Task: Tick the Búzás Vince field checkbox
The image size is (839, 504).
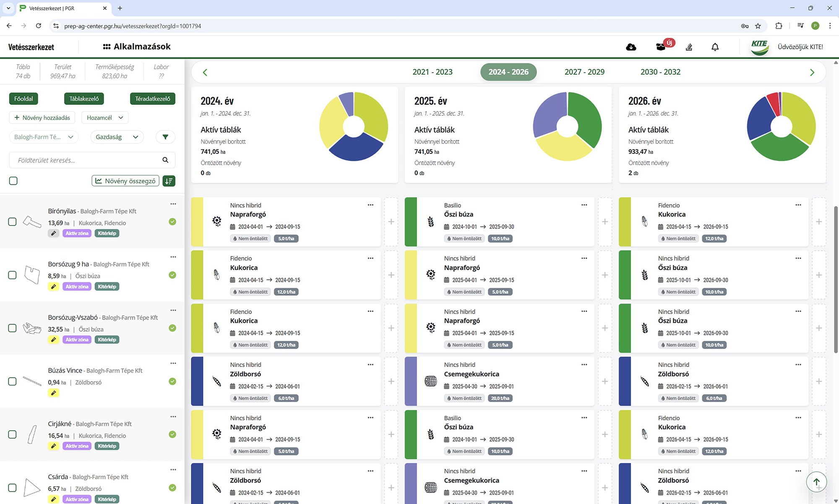Action: (13, 382)
